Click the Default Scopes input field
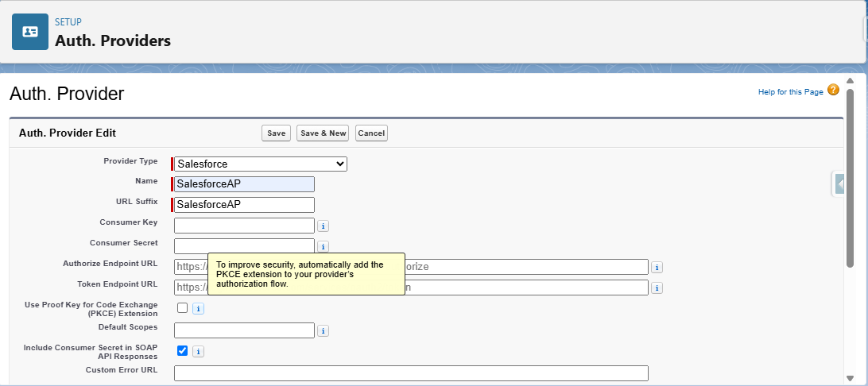This screenshot has width=868, height=386. click(x=244, y=330)
